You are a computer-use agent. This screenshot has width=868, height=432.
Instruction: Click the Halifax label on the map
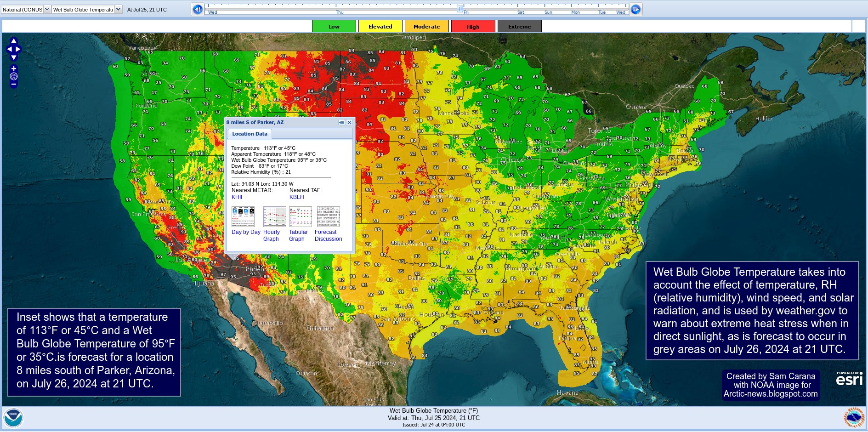click(x=764, y=119)
